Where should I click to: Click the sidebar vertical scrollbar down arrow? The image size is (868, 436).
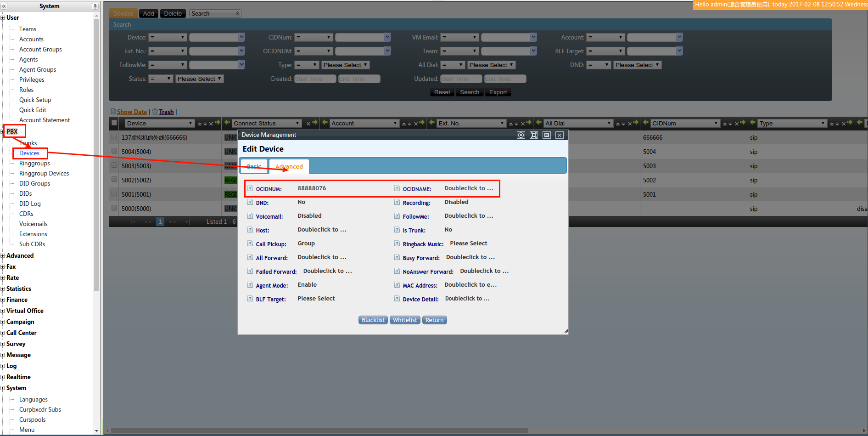pyautogui.click(x=96, y=431)
